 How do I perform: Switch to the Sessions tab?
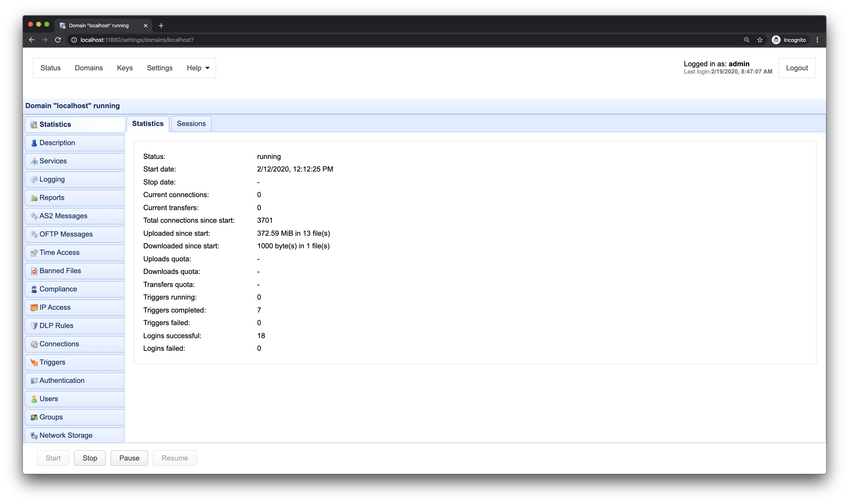pyautogui.click(x=191, y=124)
